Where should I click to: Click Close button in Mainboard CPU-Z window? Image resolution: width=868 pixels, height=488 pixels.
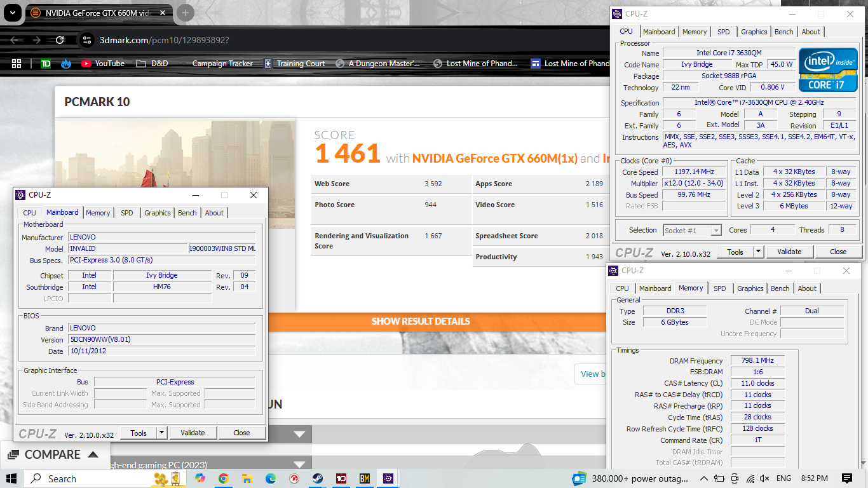(x=241, y=433)
